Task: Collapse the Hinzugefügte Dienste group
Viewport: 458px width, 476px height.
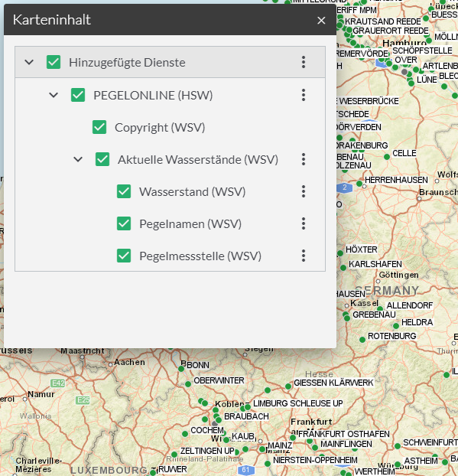Action: coord(29,62)
